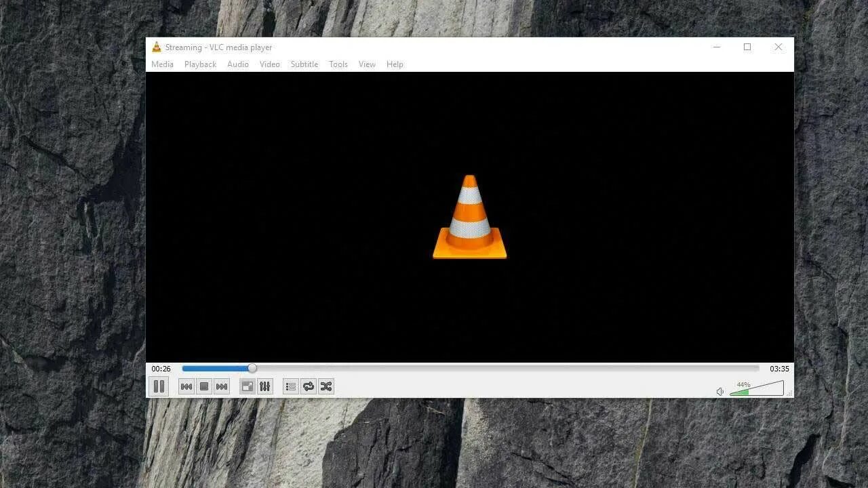This screenshot has width=868, height=488.
Task: Open the View menu
Action: click(x=367, y=64)
